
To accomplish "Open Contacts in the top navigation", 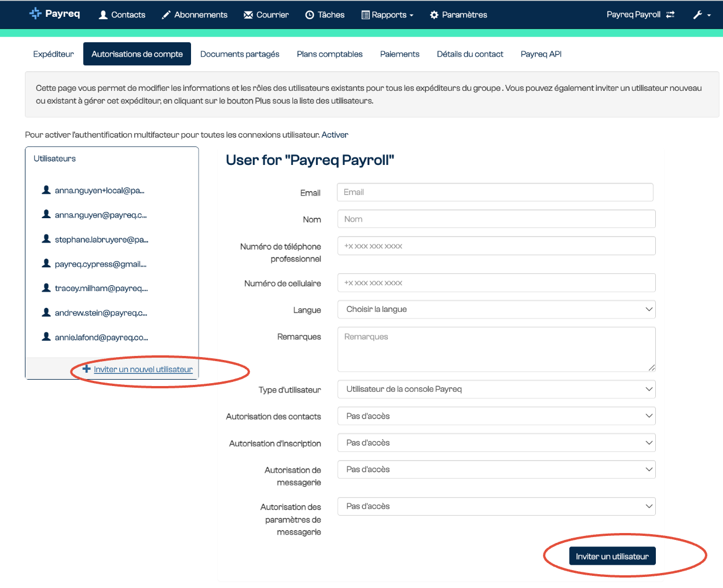I will point(122,15).
